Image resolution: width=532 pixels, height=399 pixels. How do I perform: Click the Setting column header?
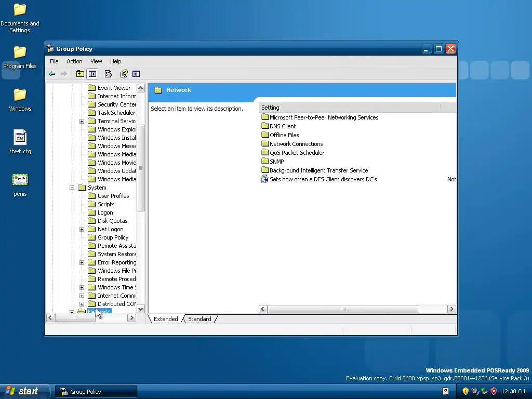(x=350, y=108)
